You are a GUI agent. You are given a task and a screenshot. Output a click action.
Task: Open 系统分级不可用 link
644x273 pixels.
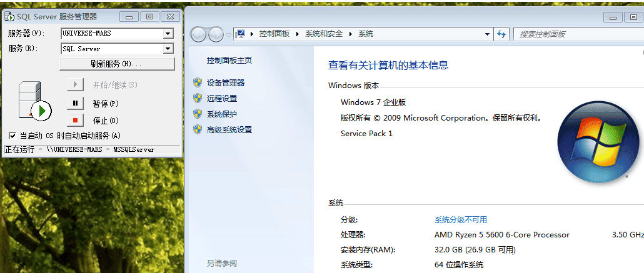461,220
